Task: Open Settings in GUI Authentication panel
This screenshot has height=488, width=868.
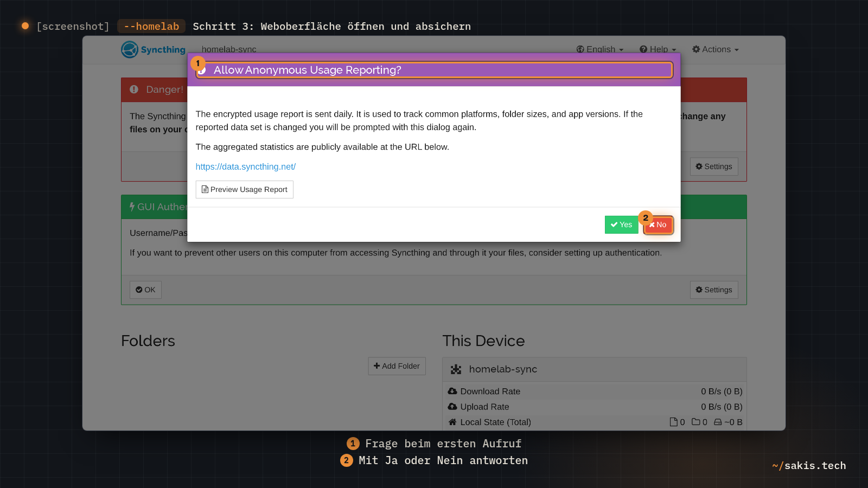Action: pos(714,290)
